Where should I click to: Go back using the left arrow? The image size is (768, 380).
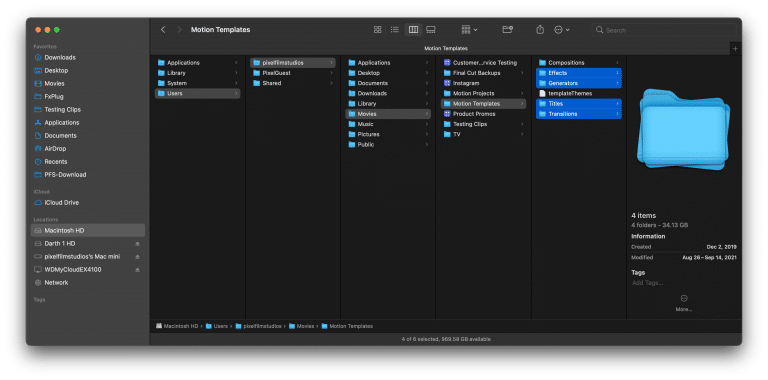163,30
